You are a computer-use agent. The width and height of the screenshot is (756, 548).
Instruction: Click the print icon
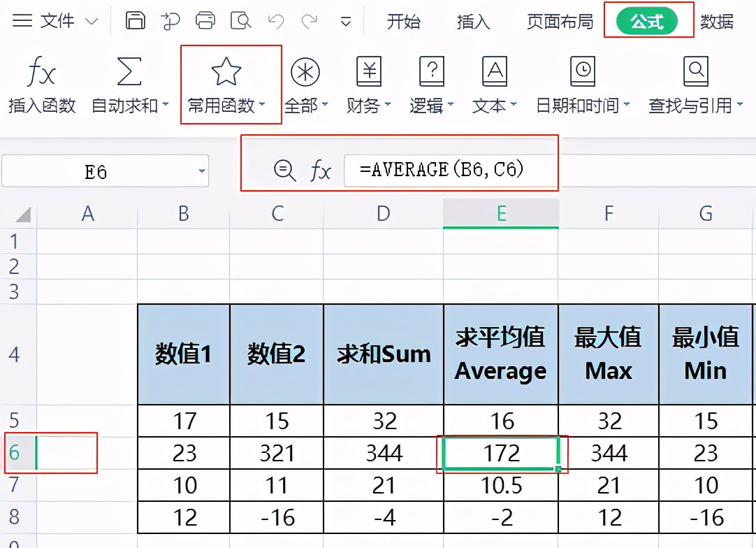[x=205, y=21]
